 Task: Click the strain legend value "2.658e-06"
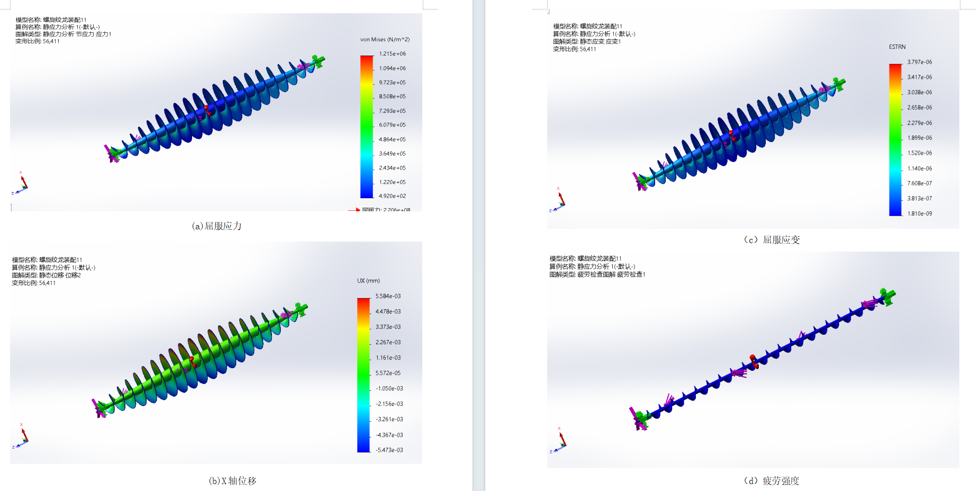(x=920, y=108)
